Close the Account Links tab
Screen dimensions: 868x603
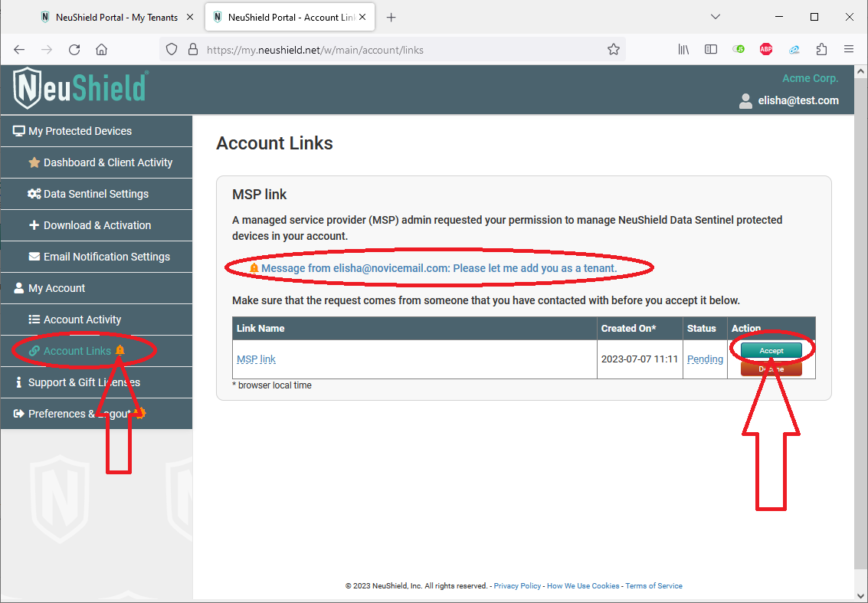tap(362, 17)
